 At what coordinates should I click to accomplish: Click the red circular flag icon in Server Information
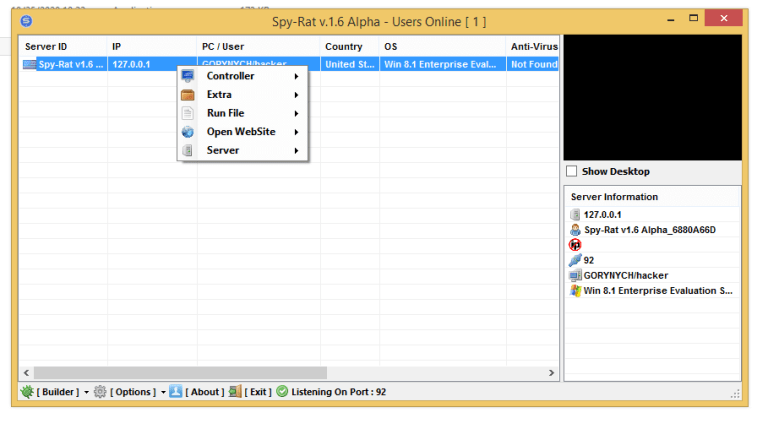[575, 245]
